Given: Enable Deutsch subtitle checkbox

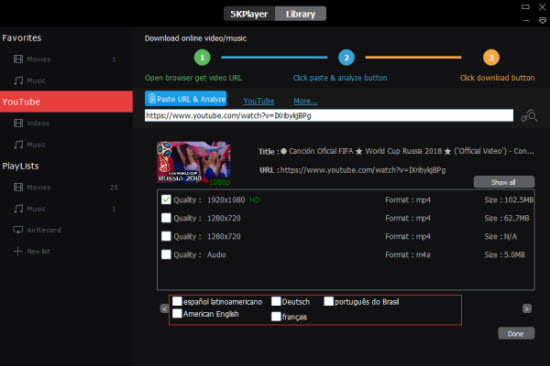Looking at the screenshot, I should coord(276,301).
